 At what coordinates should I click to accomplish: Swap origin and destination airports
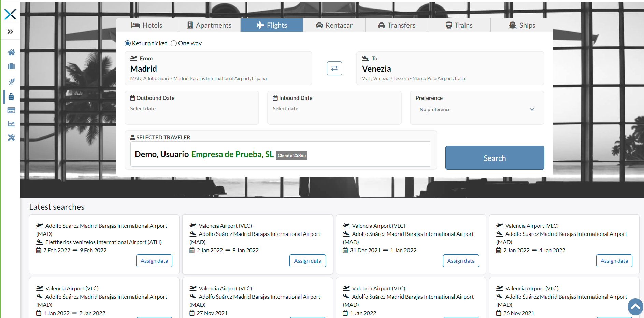334,68
